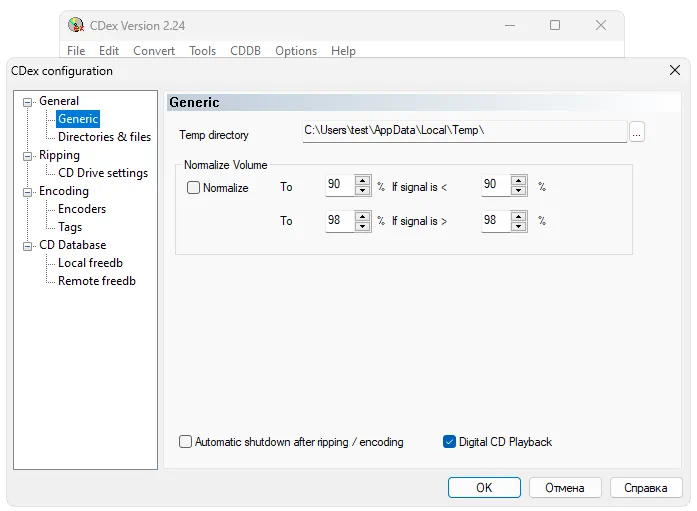The image size is (697, 511).
Task: Decrease 'If signal is <' threshold
Action: tap(519, 191)
